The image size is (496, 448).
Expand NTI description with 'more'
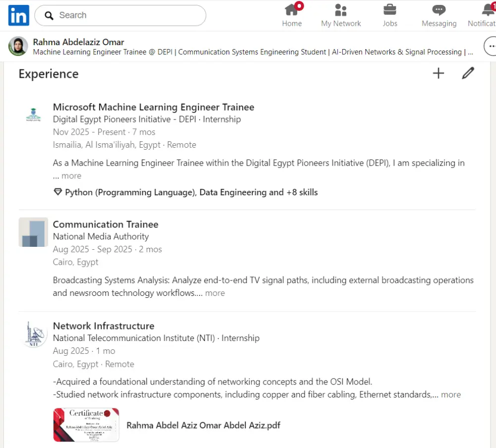451,394
